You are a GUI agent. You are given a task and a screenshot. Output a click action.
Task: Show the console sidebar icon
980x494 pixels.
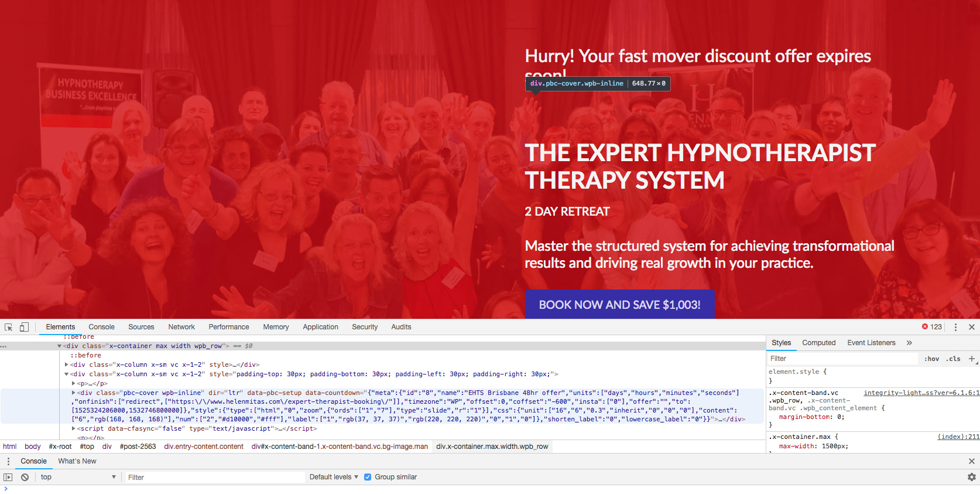coord(8,477)
